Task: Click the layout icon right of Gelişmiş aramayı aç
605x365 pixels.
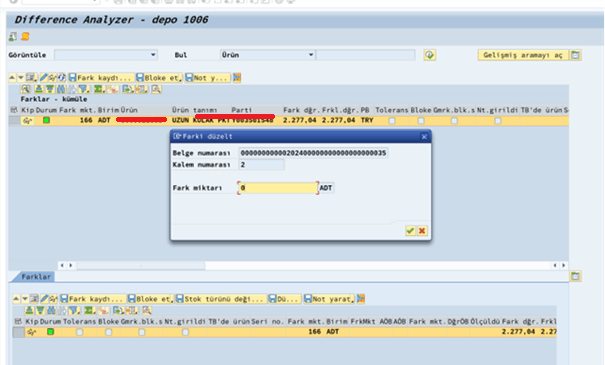Action: click(575, 55)
